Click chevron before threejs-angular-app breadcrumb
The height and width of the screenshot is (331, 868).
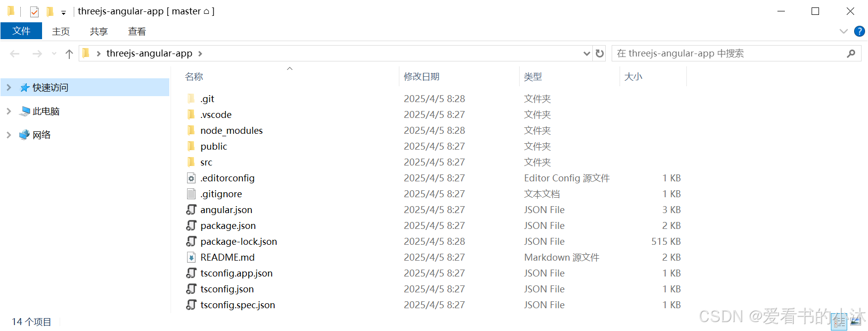[x=98, y=54]
